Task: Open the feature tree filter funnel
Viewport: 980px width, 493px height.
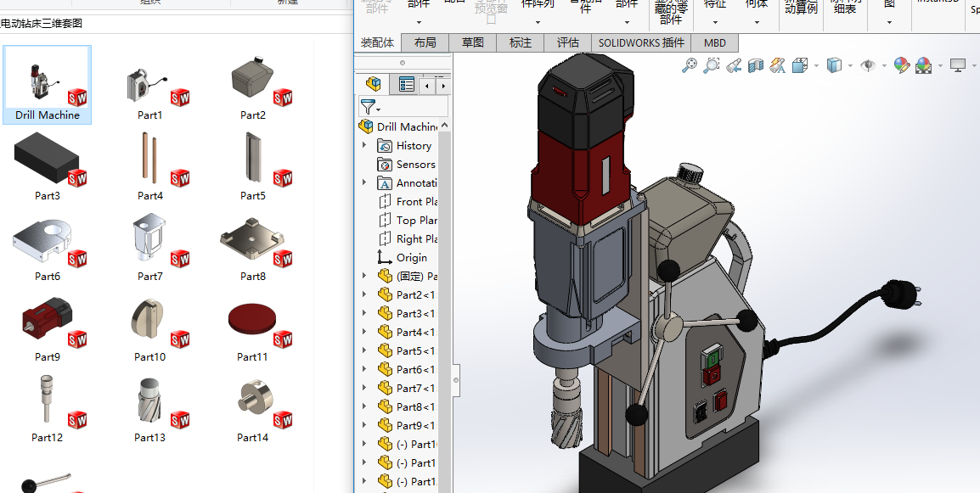Action: pyautogui.click(x=368, y=107)
